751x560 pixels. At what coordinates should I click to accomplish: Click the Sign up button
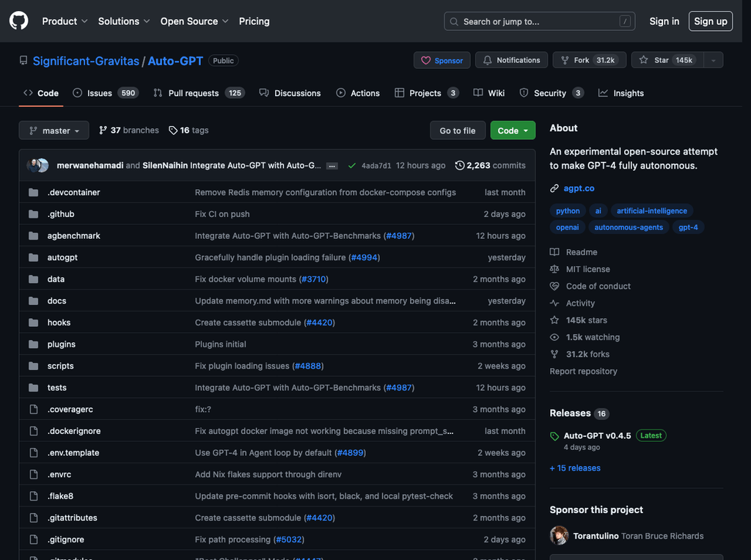(x=710, y=21)
